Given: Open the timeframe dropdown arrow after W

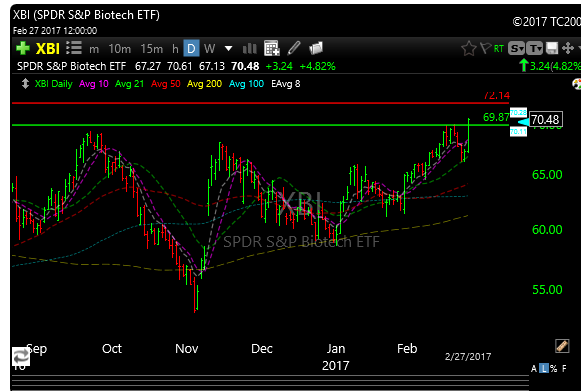Looking at the screenshot, I should point(229,49).
